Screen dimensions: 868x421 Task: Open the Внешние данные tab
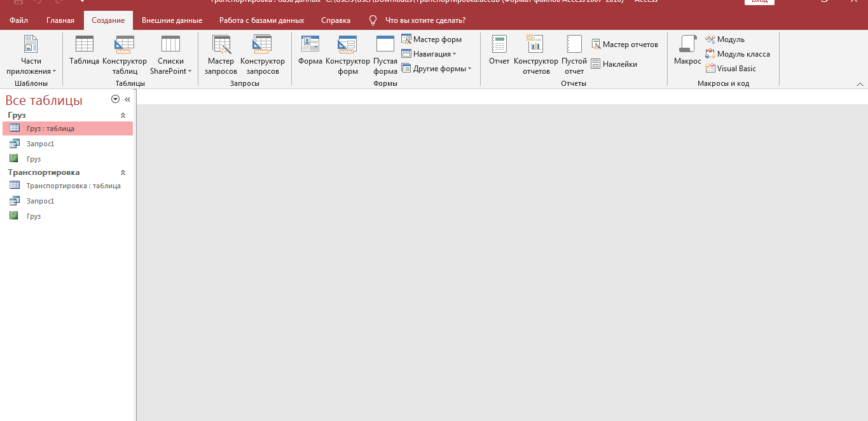[x=172, y=20]
